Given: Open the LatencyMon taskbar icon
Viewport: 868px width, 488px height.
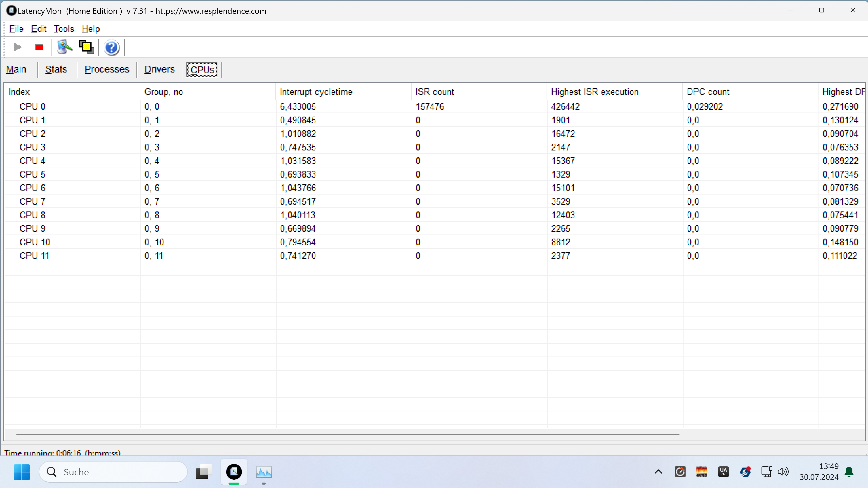Looking at the screenshot, I should pyautogui.click(x=234, y=472).
